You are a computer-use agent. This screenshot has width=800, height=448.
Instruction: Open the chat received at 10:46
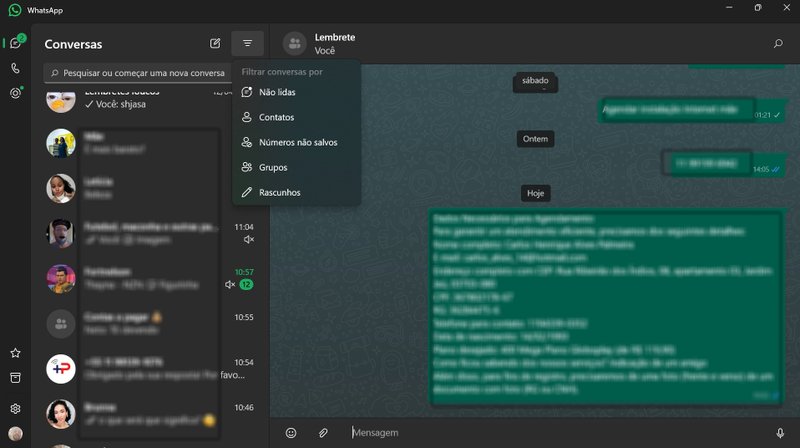(151, 413)
